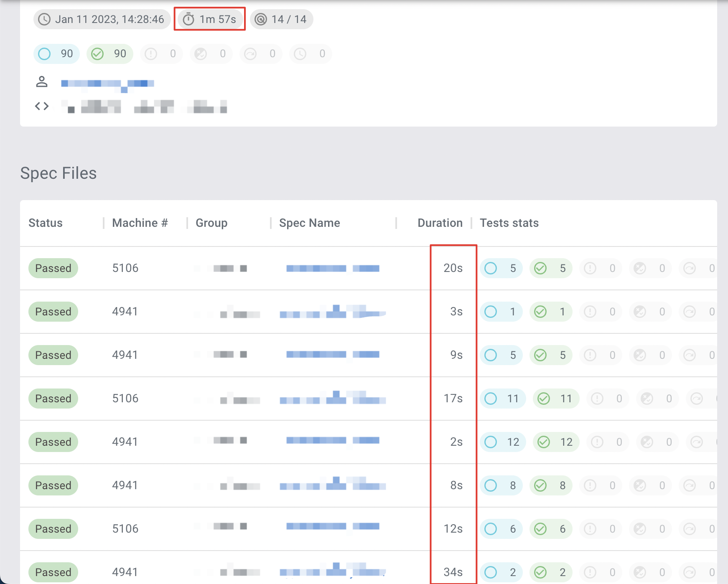Click the Status column header
Screen dimensions: 728x584
pos(45,223)
